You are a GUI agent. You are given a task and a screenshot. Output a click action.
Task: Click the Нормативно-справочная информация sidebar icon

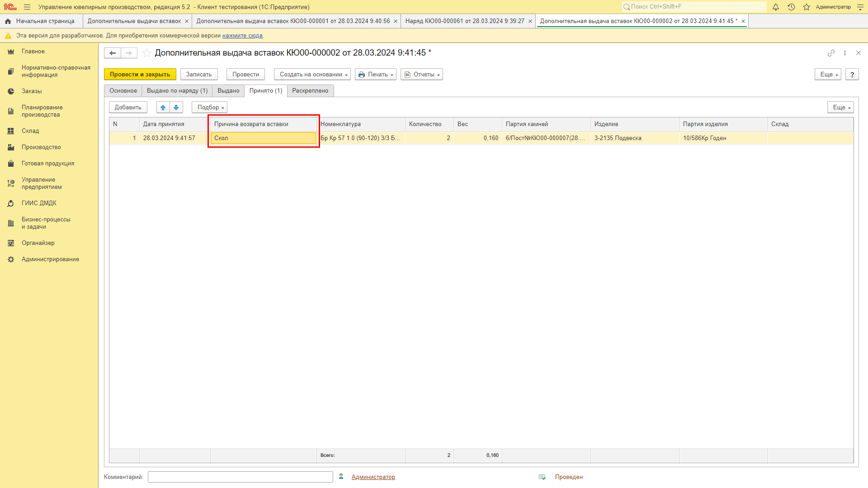point(11,71)
